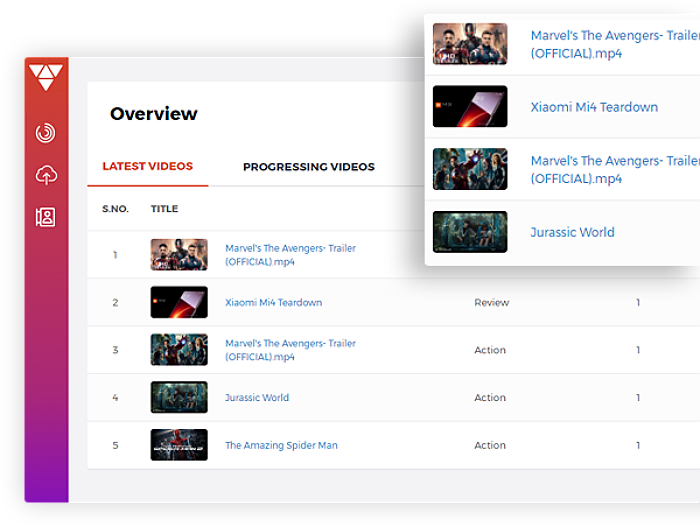The height and width of the screenshot is (527, 700).
Task: Open Marvel's Avengers Trailer link in row 1
Action: pyautogui.click(x=290, y=255)
